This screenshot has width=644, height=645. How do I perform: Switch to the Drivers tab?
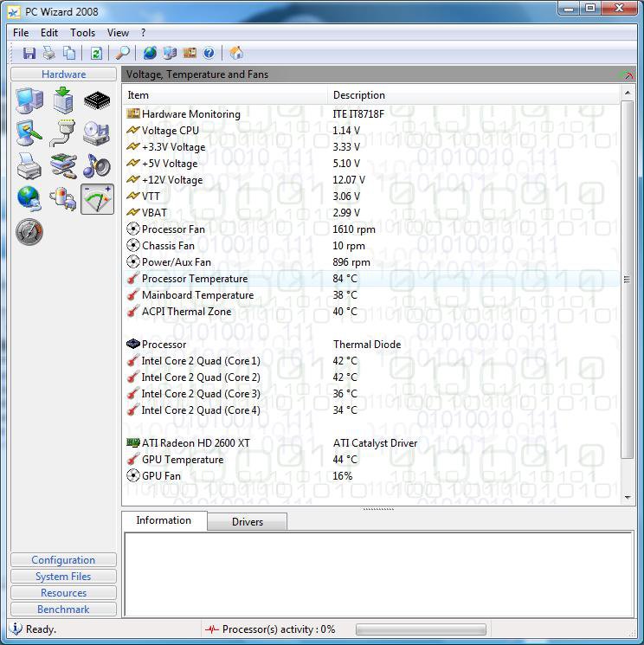(x=248, y=521)
